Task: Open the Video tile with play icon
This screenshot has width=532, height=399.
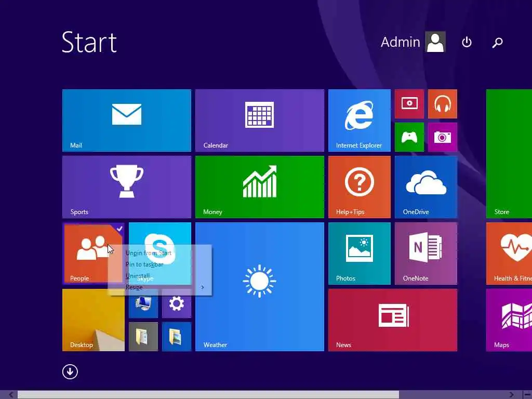Action: (409, 104)
